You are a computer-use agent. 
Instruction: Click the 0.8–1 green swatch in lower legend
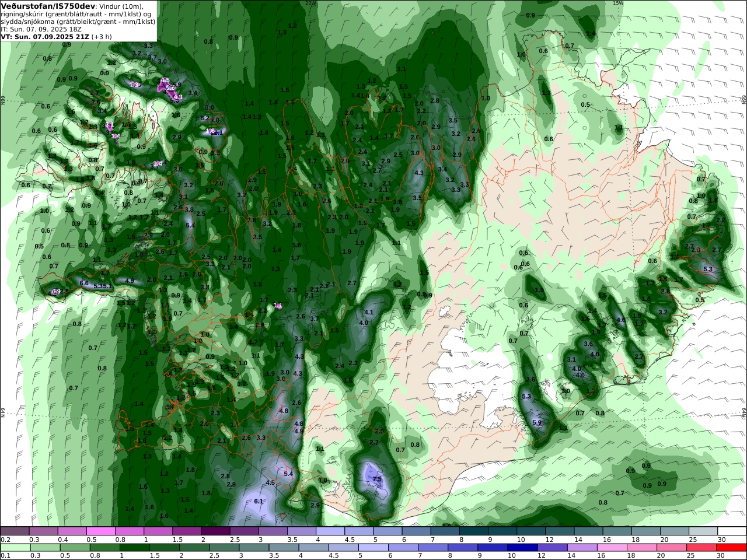105,548
